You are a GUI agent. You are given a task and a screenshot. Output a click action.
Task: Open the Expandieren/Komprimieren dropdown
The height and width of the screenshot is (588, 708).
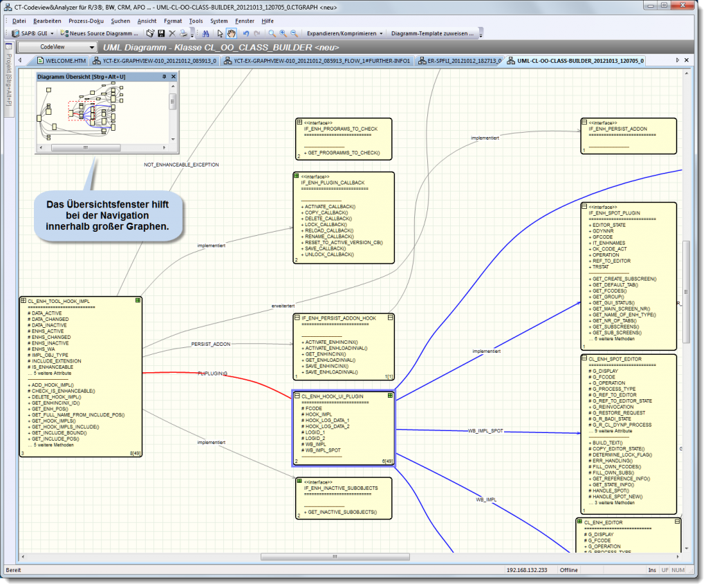[x=346, y=33]
